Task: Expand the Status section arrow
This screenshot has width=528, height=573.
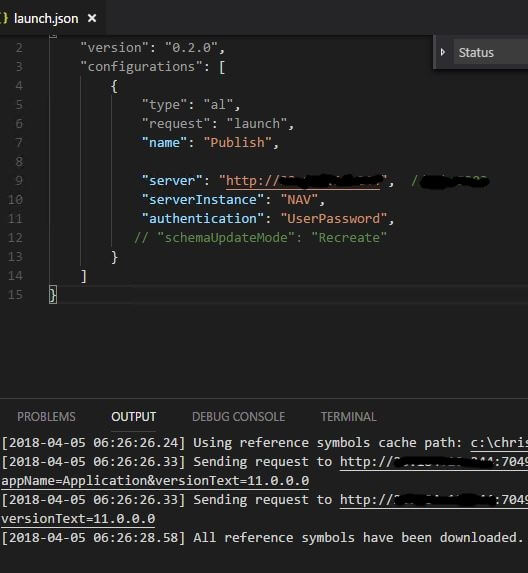Action: coord(443,52)
